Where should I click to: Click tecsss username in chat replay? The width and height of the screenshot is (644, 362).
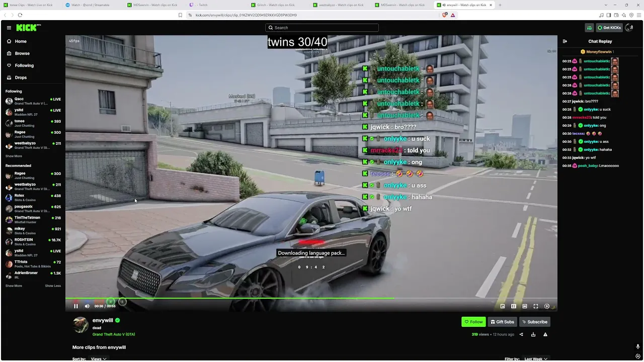[578, 134]
